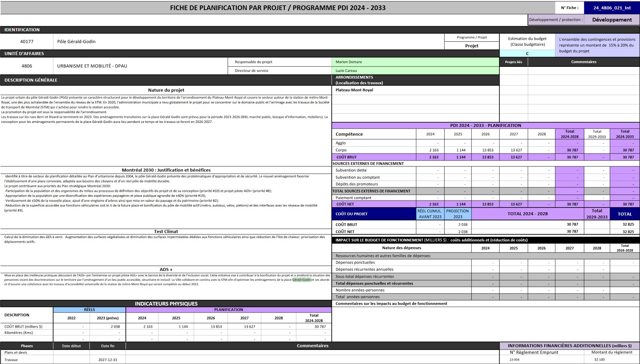The image size is (640, 364).
Task: Click project ID cell 40177
Action: coord(27,42)
